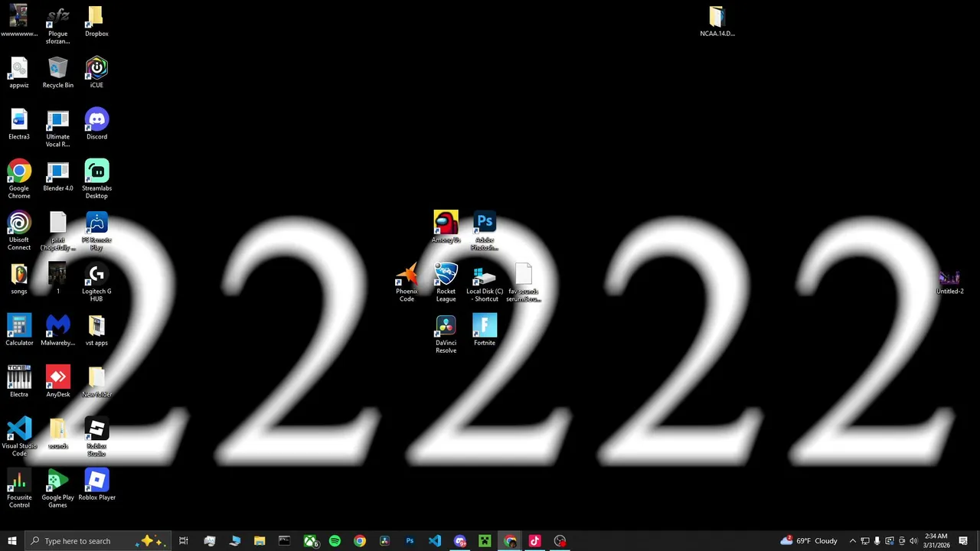Launch the iCUE desktop shortcut

96,73
